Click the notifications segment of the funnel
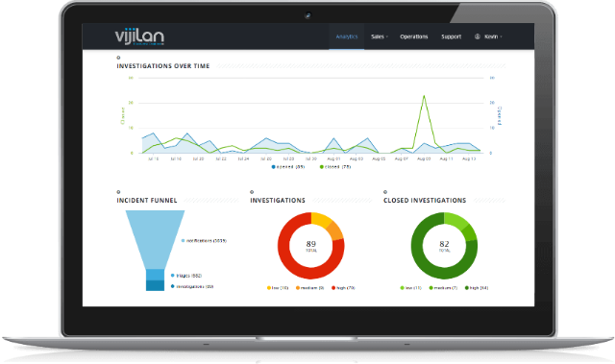Screen dimensions: 615x364 (x=155, y=239)
